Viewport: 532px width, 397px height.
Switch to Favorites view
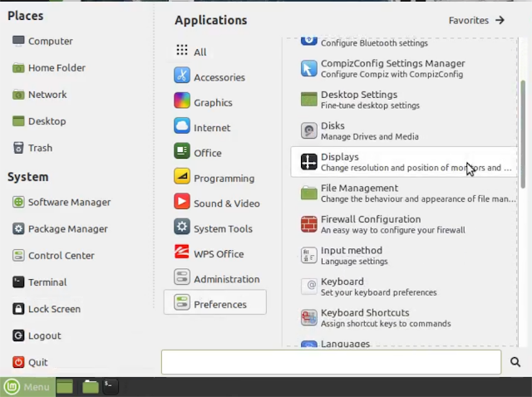[476, 21]
